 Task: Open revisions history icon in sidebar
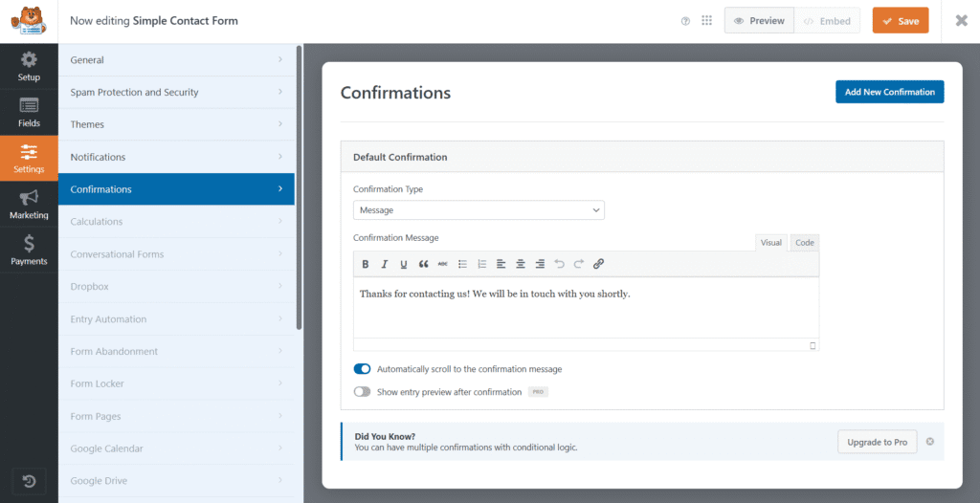29,480
